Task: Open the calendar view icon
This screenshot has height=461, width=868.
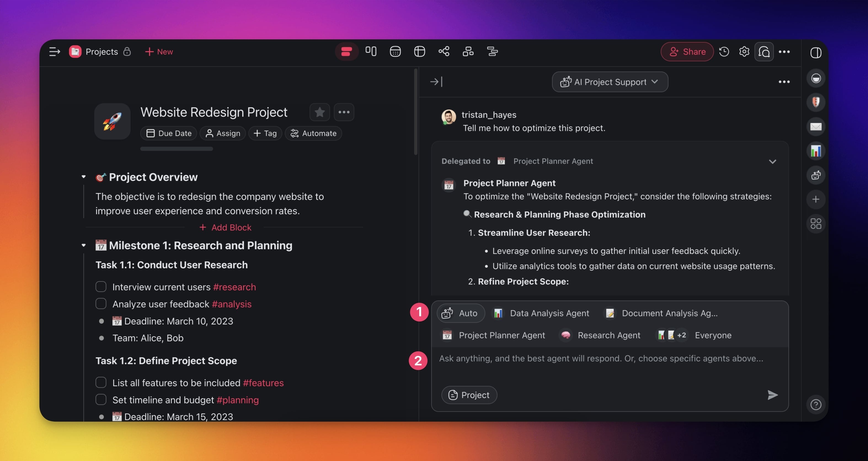Action: coord(395,52)
